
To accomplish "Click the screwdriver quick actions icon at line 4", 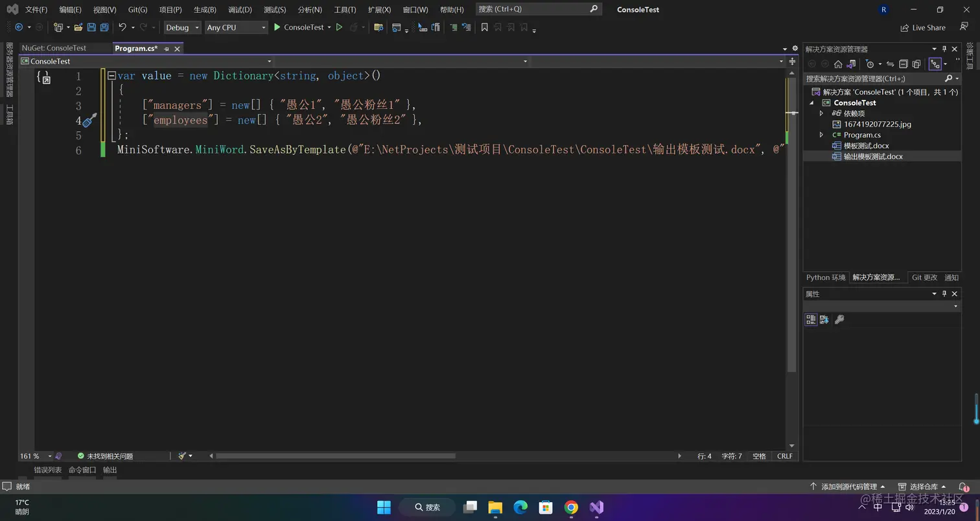I will 89,120.
